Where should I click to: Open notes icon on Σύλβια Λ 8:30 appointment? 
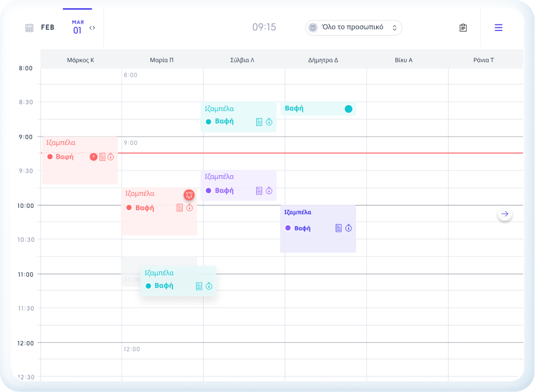[x=259, y=122]
